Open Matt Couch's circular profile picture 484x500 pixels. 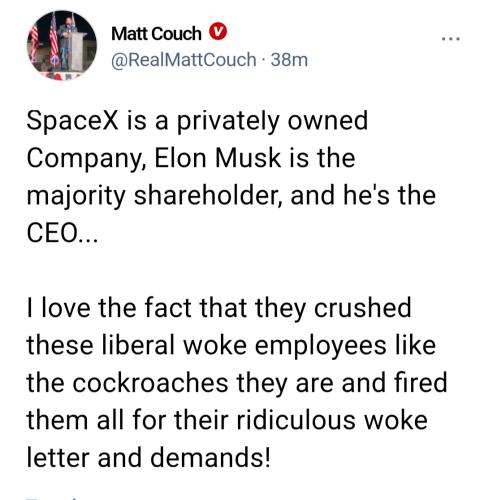coord(62,45)
